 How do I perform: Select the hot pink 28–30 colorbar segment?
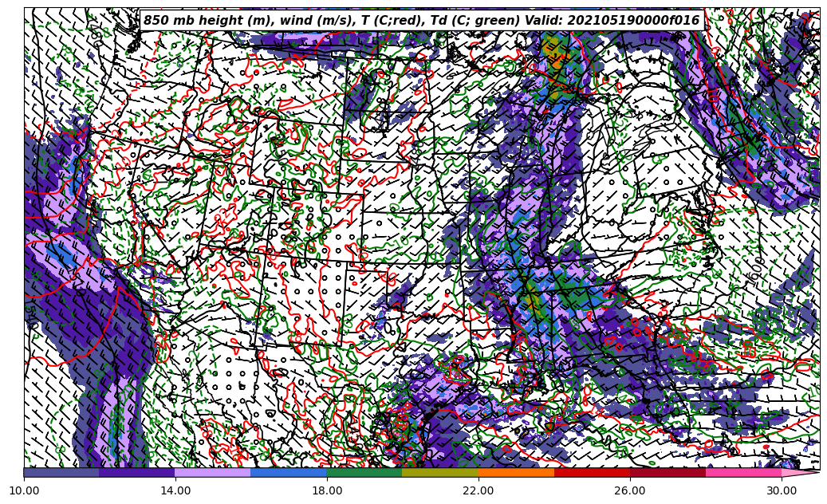click(743, 472)
